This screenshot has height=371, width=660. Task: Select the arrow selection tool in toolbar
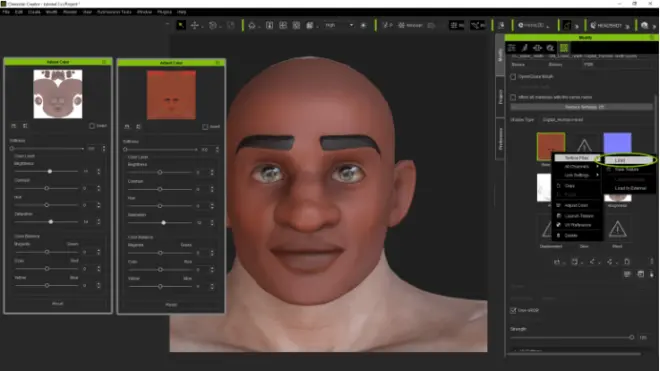click(x=181, y=25)
